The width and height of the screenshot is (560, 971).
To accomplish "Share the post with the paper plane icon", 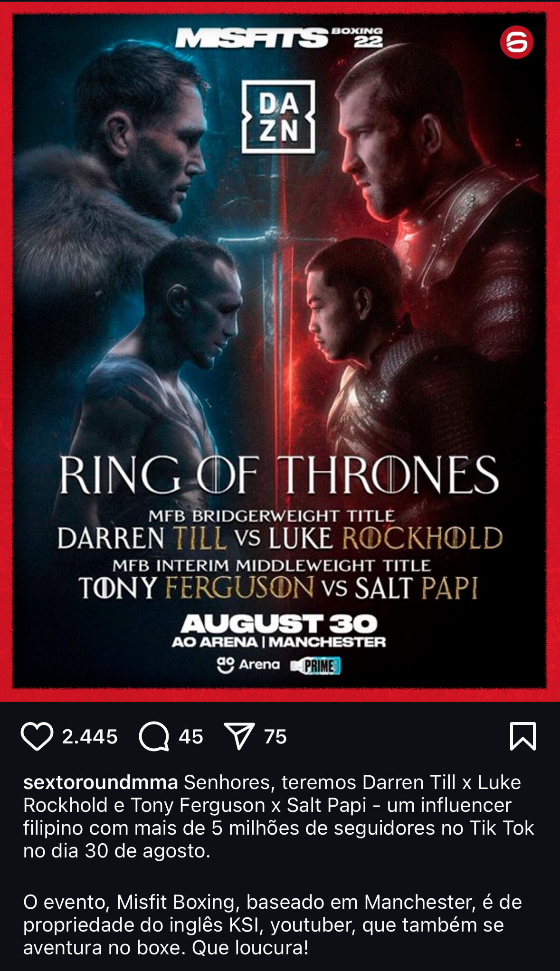I will click(239, 736).
